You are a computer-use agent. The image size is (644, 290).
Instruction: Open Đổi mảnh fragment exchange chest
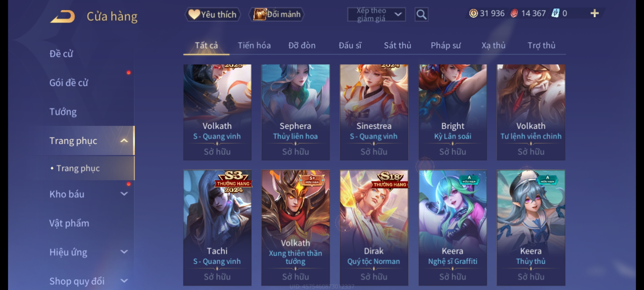[277, 15]
